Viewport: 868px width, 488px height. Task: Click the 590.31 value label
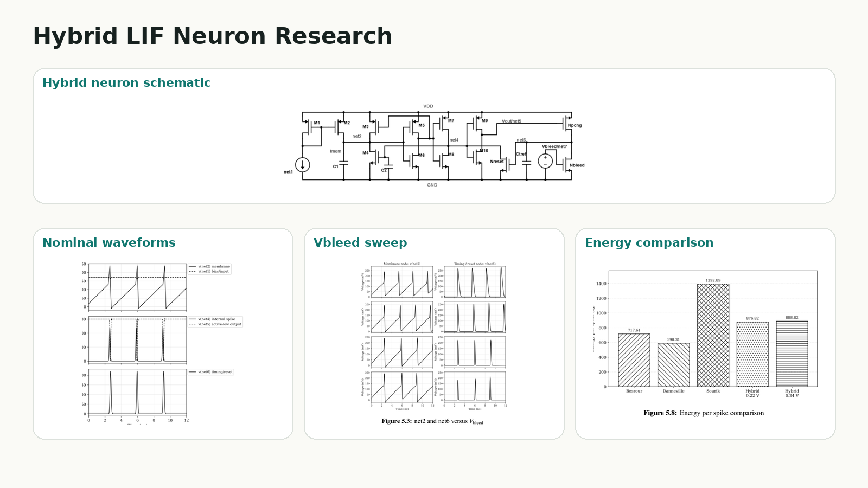click(673, 340)
